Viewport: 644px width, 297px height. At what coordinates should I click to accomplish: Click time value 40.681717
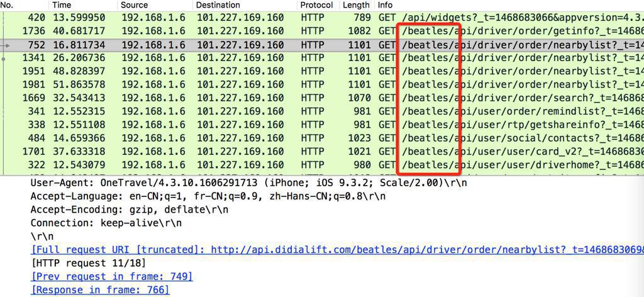click(x=79, y=31)
